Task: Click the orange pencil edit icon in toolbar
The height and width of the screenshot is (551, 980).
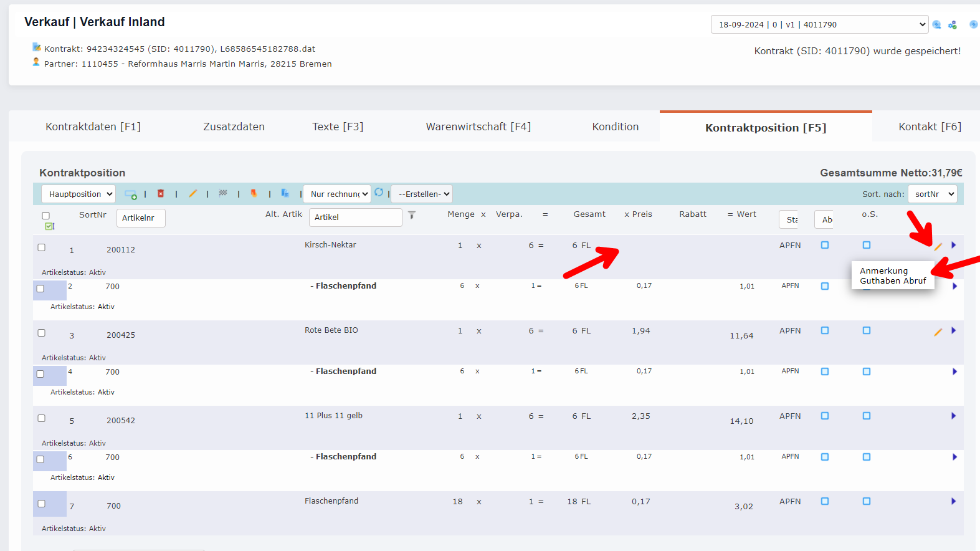Action: pos(193,194)
